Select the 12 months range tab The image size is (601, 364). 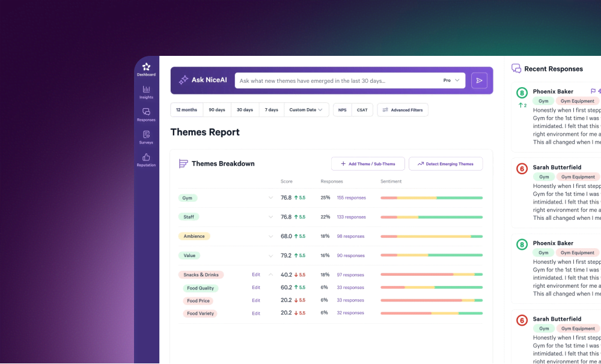[x=187, y=109]
